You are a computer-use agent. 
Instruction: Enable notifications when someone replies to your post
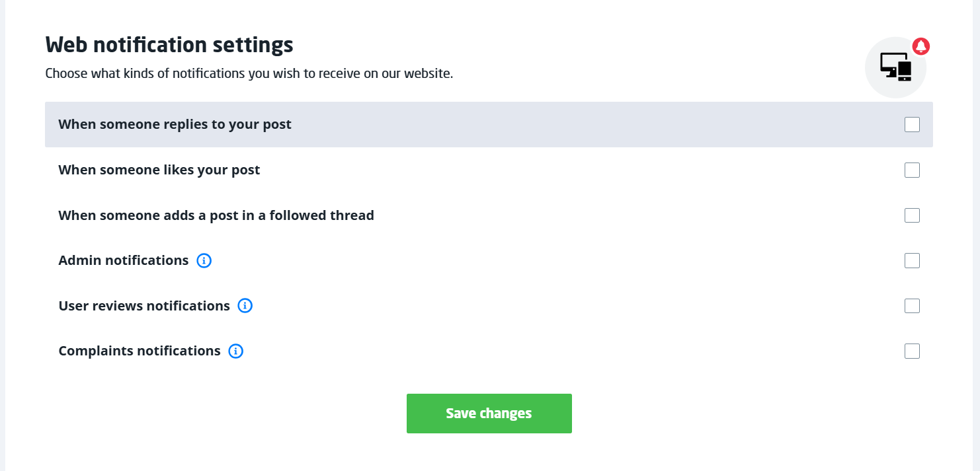tap(912, 125)
